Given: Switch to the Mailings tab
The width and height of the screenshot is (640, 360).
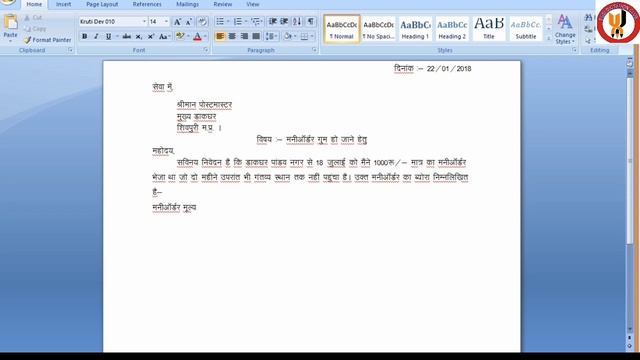Looking at the screenshot, I should (x=187, y=4).
